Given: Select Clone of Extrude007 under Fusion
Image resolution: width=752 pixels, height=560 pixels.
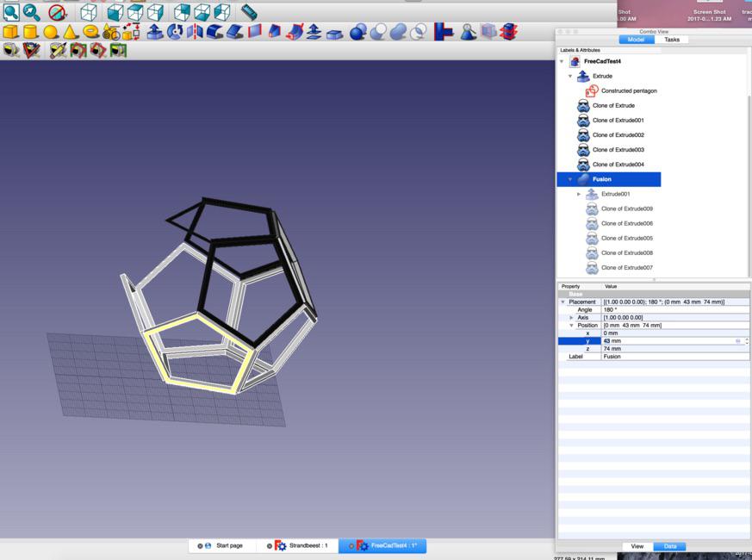Looking at the screenshot, I should [x=627, y=268].
